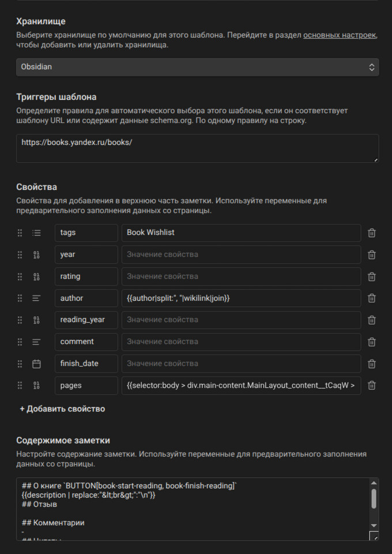The height and width of the screenshot is (554, 392).
Task: Delete the finish_date property
Action: pos(372,364)
